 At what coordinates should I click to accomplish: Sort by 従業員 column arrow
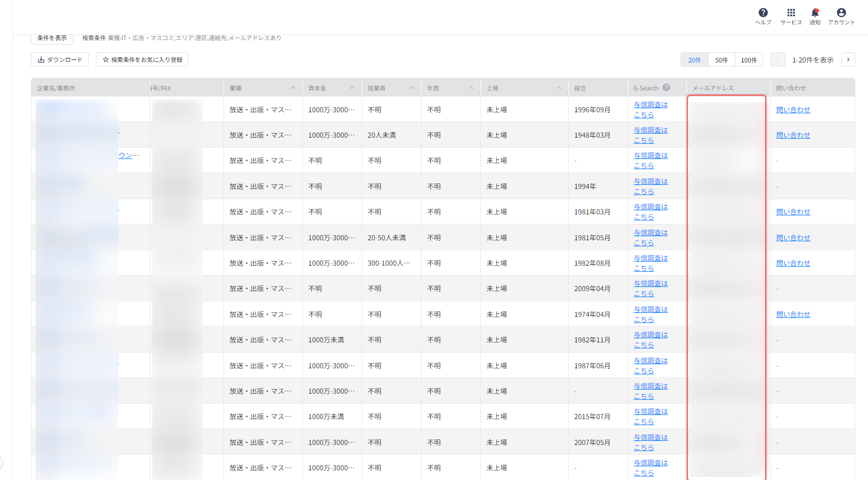pyautogui.click(x=412, y=88)
